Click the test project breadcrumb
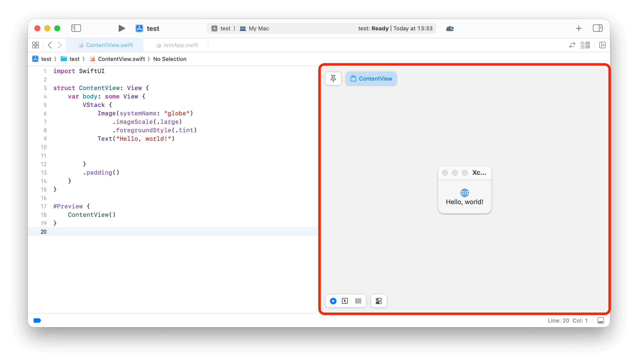The height and width of the screenshot is (364, 638). (x=42, y=59)
